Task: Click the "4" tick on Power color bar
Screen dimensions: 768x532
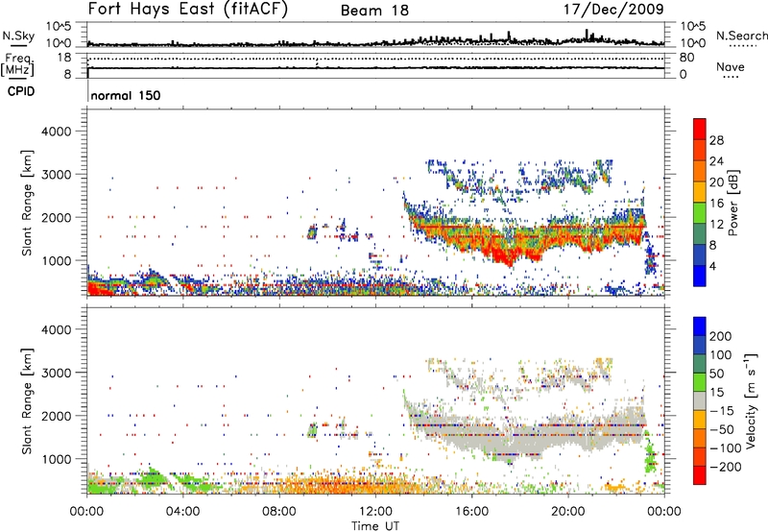Action: pos(712,266)
